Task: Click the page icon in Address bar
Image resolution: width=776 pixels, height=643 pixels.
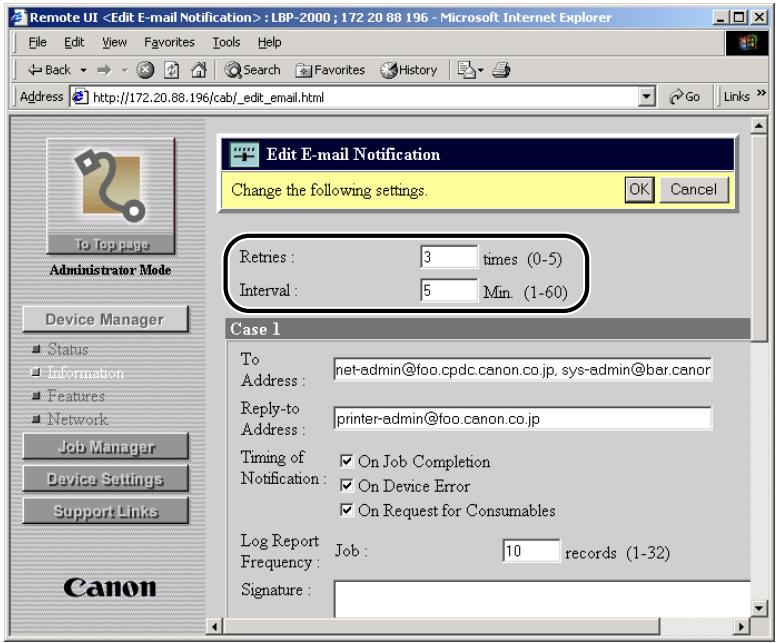Action: (x=80, y=97)
